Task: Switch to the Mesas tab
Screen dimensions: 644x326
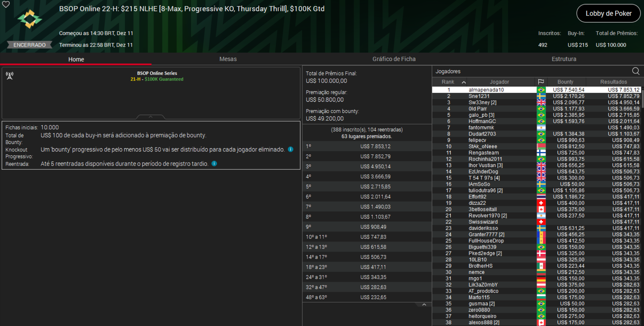Action: (228, 59)
